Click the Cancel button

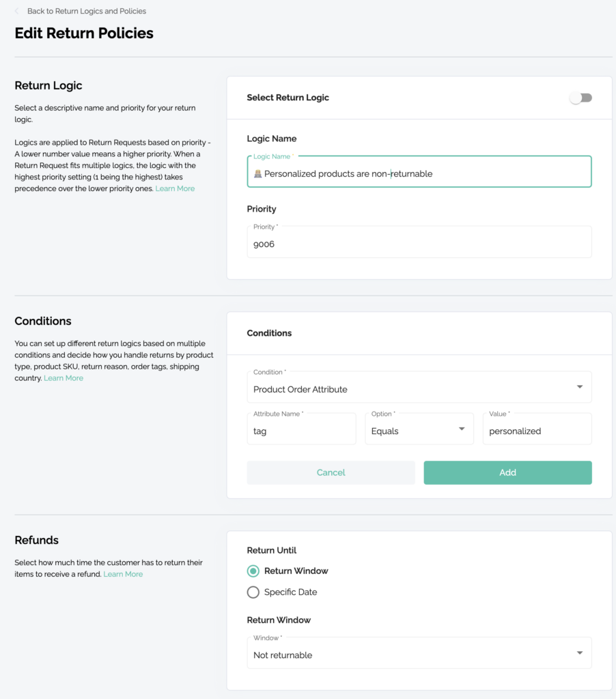(x=331, y=472)
